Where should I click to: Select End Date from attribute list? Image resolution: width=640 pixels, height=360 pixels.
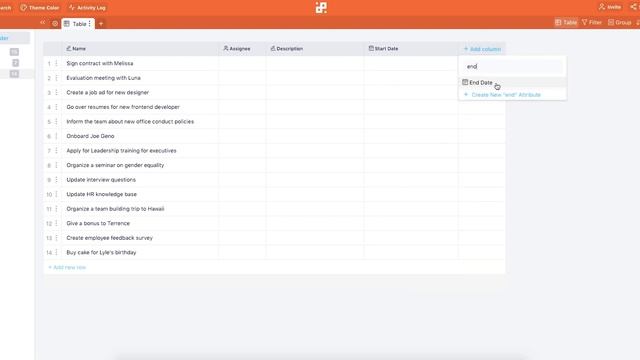(x=513, y=82)
